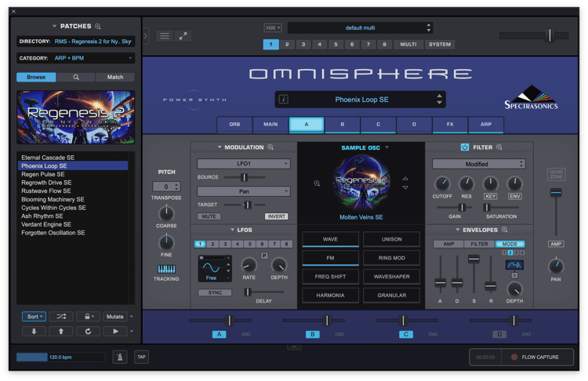Click the metronome icon
Image resolution: width=588 pixels, height=381 pixels.
pyautogui.click(x=120, y=357)
